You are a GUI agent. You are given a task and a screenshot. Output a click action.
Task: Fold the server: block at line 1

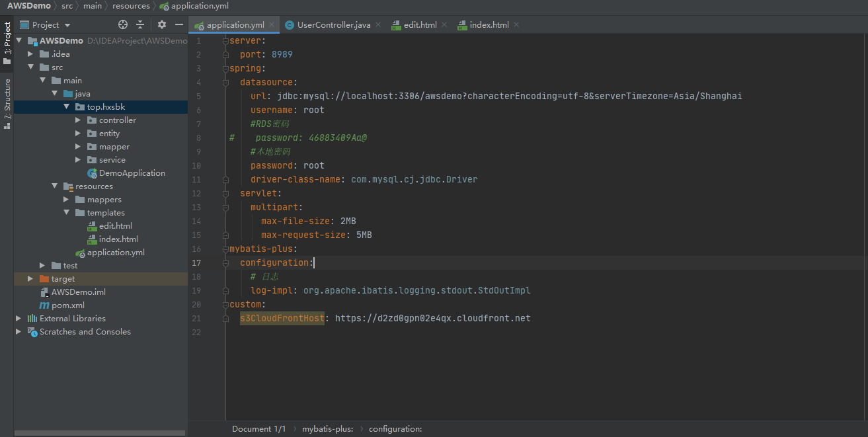pos(225,40)
